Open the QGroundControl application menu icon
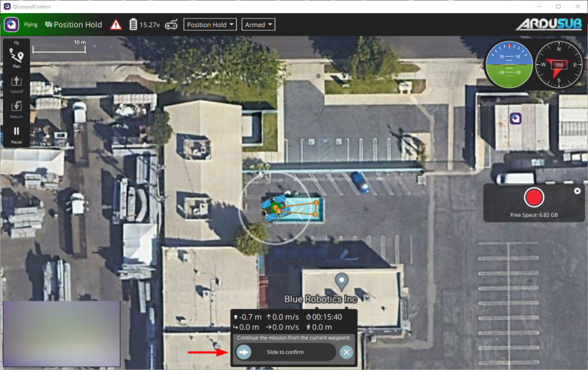This screenshot has width=588, height=370. coord(11,25)
